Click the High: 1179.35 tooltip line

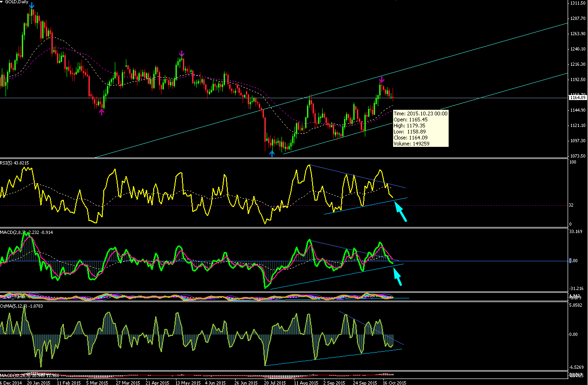(x=408, y=126)
